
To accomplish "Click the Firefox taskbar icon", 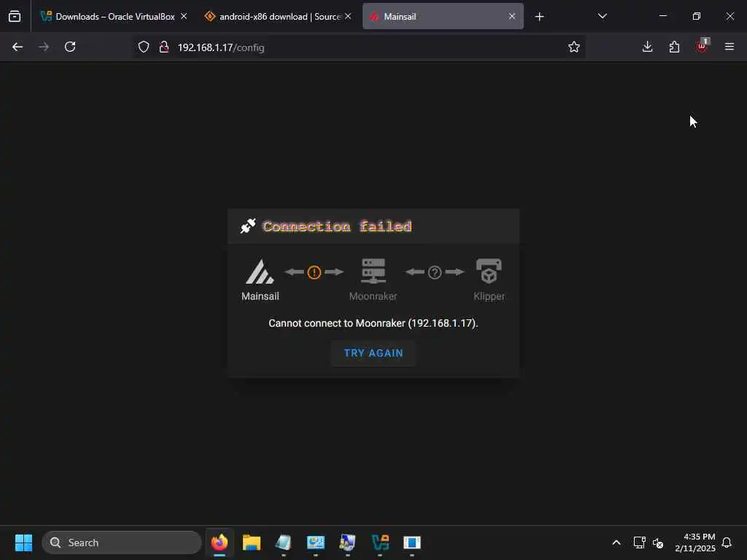I will click(x=220, y=542).
